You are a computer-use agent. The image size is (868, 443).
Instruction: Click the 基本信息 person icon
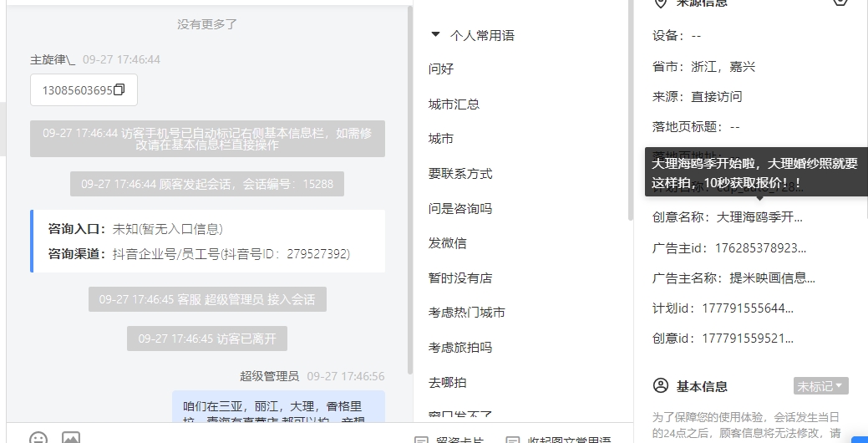click(661, 385)
